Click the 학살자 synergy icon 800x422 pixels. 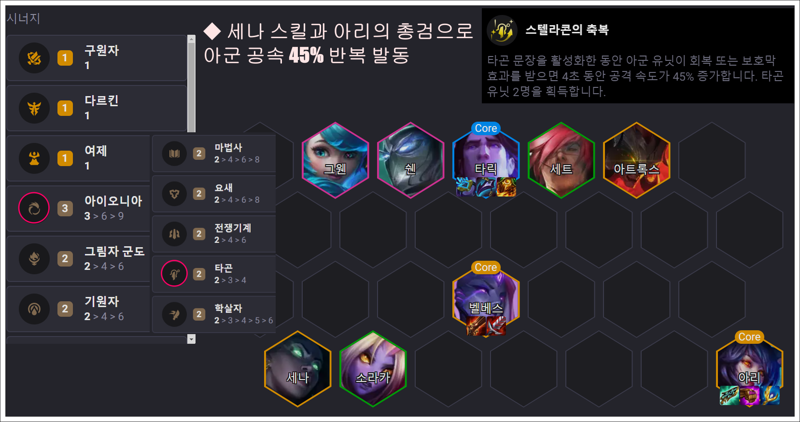pos(174,314)
